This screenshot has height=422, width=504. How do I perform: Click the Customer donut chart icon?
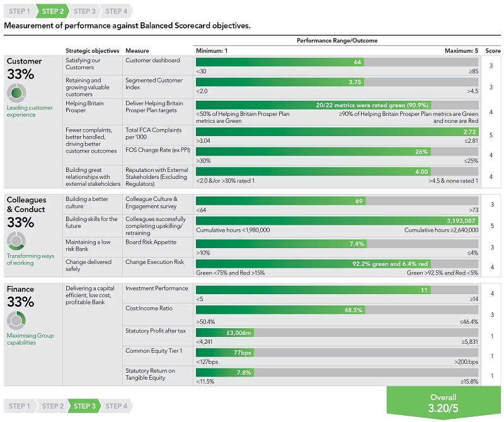tap(16, 94)
